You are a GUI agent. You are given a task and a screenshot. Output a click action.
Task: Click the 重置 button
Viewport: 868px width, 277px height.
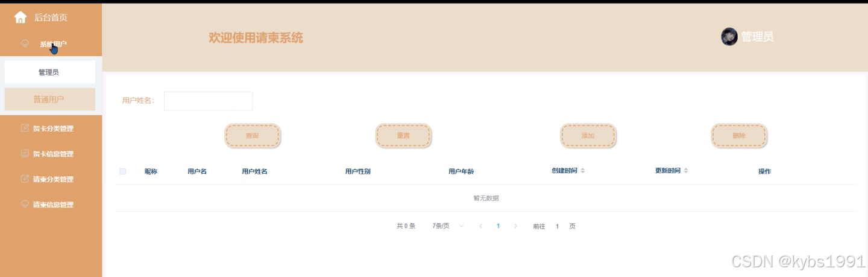[x=403, y=136]
